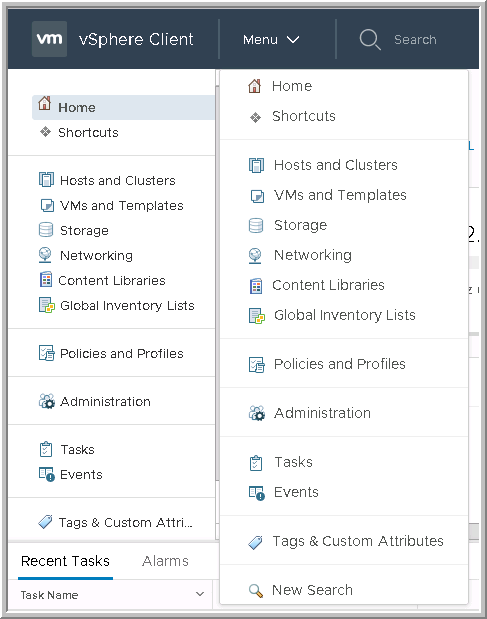
Task: Click Home house icon in the dropdown menu
Action: (x=255, y=86)
